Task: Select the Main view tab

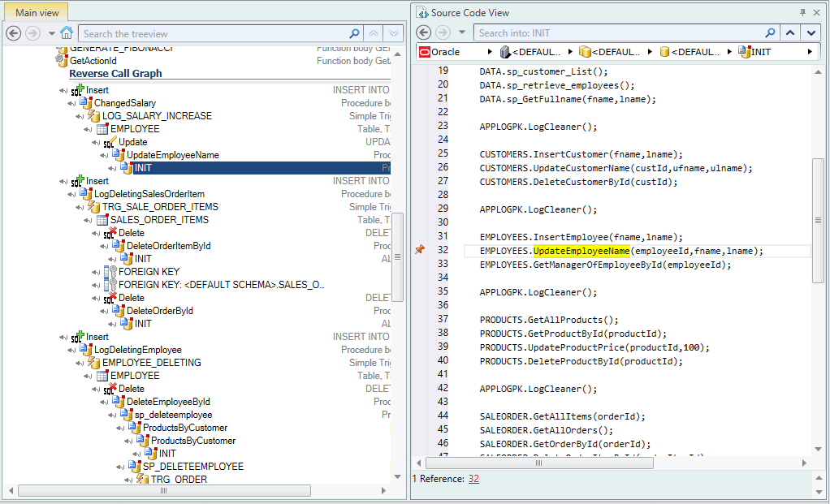Action: pyautogui.click(x=37, y=12)
